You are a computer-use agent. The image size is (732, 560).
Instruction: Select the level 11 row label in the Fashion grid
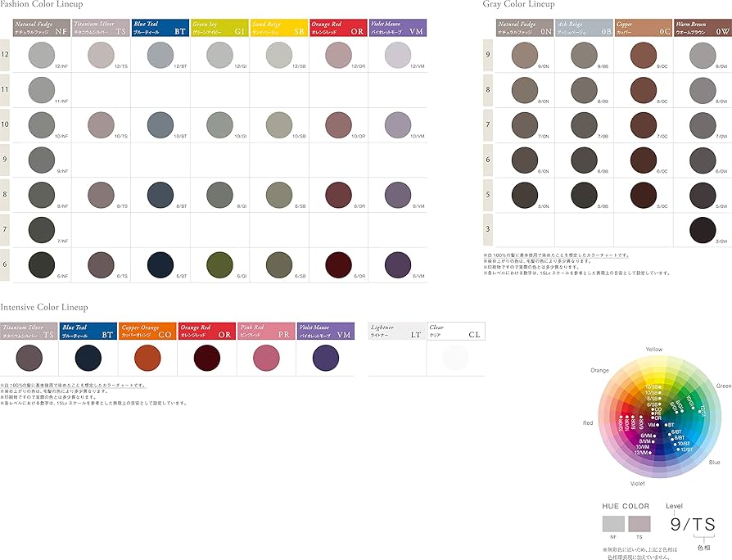5,88
